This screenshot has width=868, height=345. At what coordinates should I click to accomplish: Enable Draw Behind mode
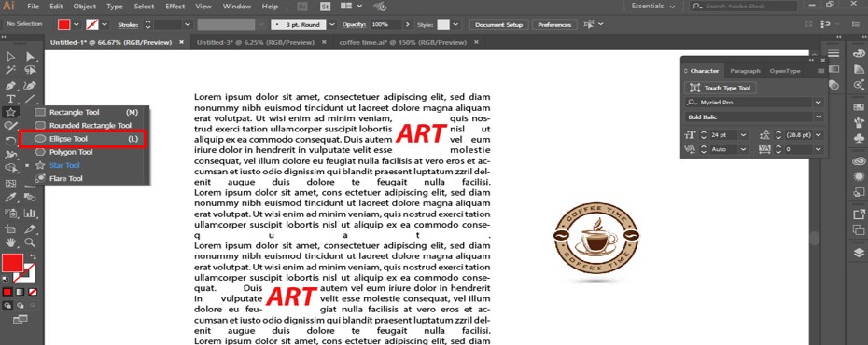20,305
